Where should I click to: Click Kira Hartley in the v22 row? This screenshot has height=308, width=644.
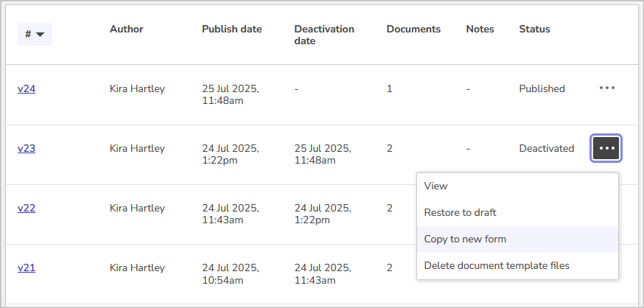(x=137, y=209)
